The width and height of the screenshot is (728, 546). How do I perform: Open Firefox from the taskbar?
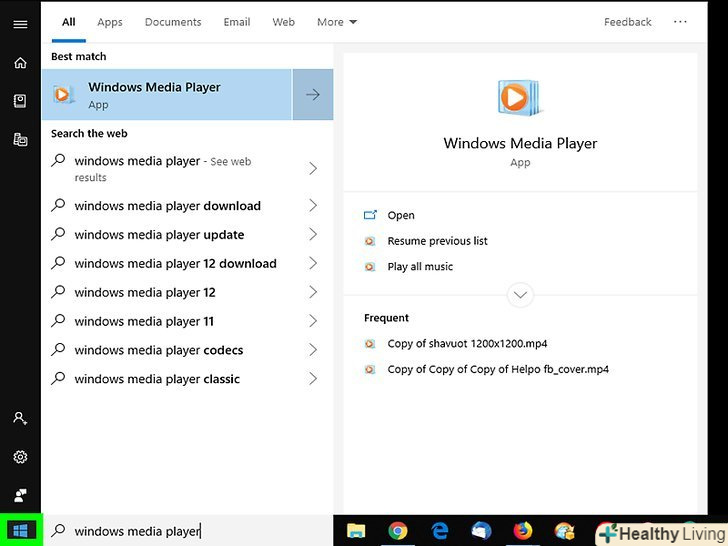tap(523, 532)
